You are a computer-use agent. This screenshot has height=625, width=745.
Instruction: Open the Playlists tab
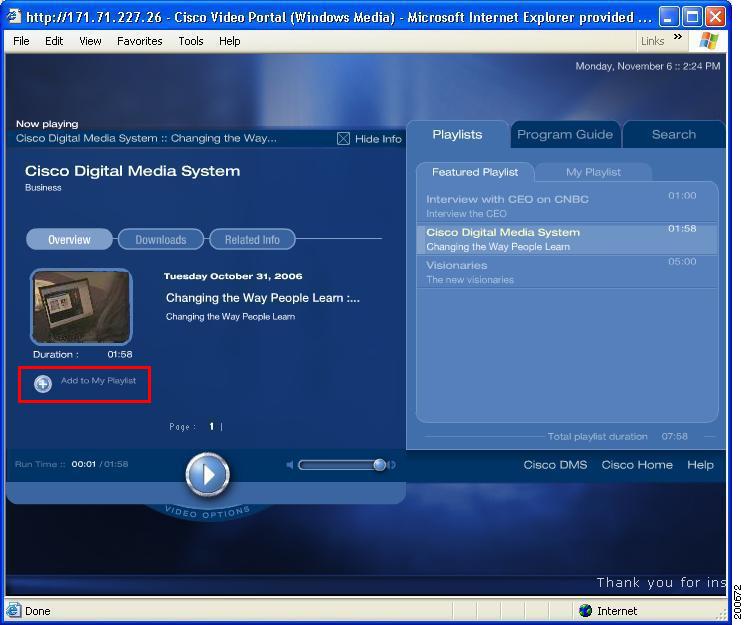[457, 135]
